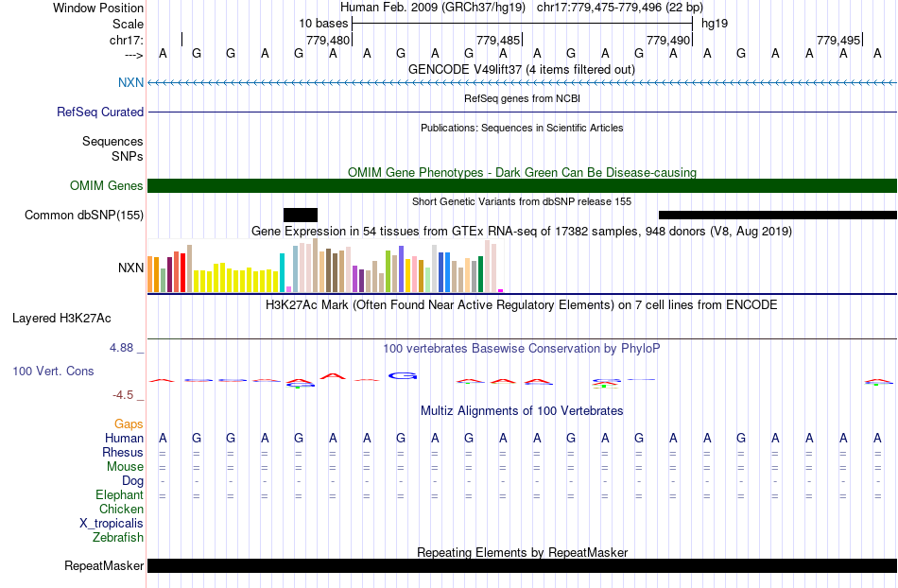Click Repeating Elements by RepeatMasker title

coord(522,552)
